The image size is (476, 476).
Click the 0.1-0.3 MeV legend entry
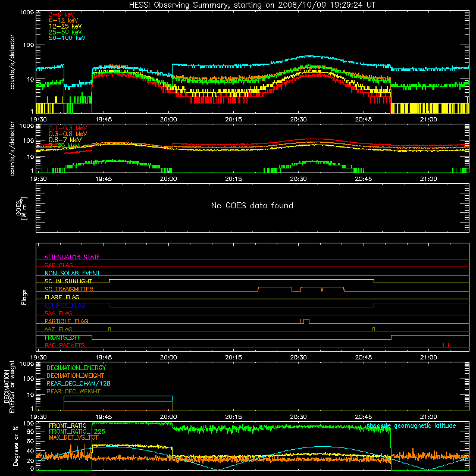(x=68, y=128)
